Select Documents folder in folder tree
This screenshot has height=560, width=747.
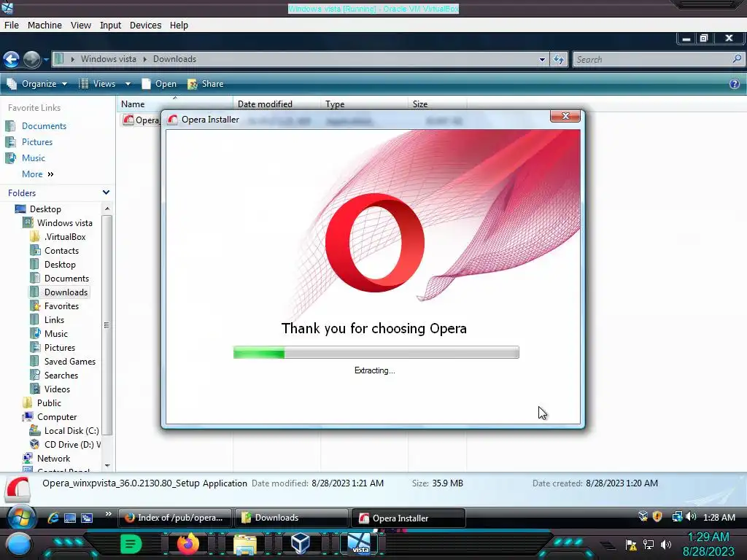point(66,279)
